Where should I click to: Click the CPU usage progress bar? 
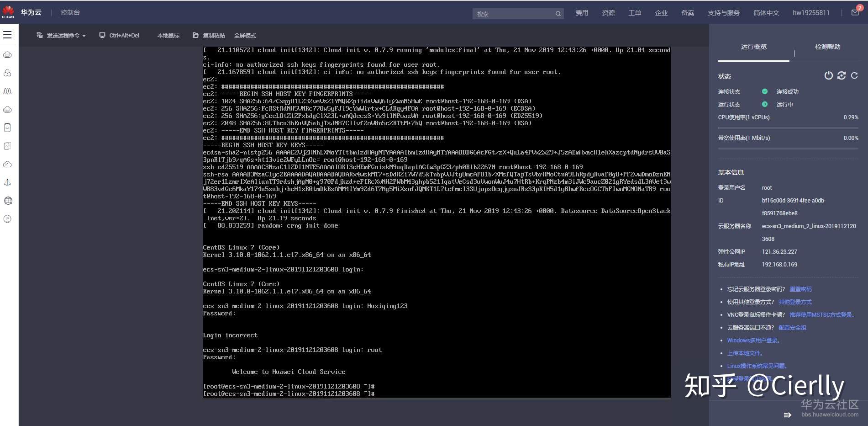point(788,128)
